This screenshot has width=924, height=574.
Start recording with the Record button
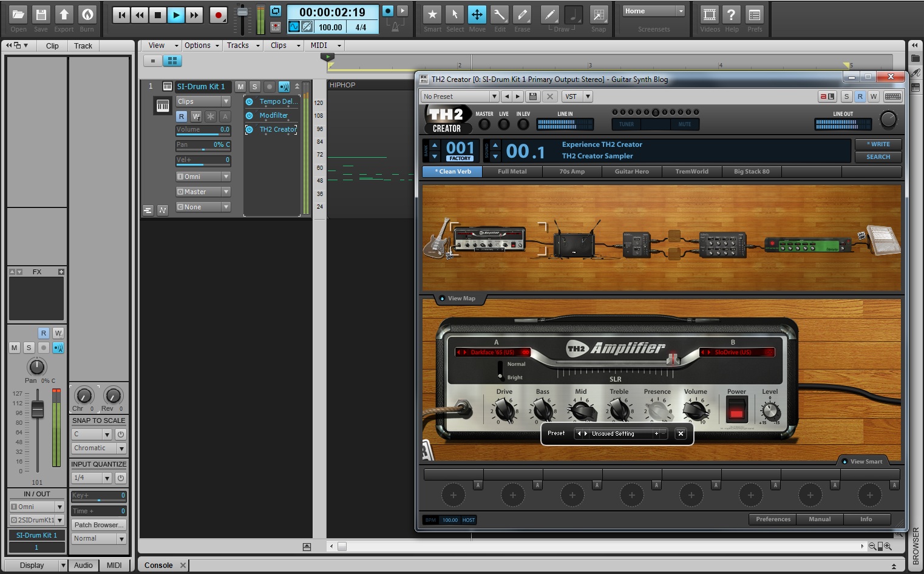click(x=218, y=15)
